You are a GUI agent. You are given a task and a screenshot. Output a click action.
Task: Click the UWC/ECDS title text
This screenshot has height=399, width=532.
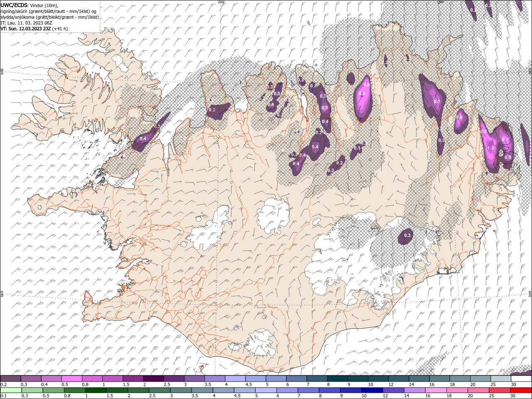[14, 5]
